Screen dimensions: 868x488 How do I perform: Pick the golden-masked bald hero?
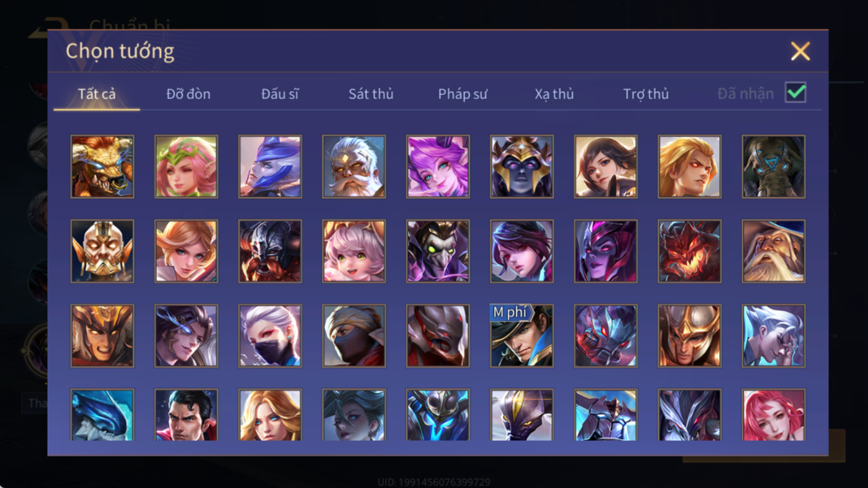[x=102, y=251]
